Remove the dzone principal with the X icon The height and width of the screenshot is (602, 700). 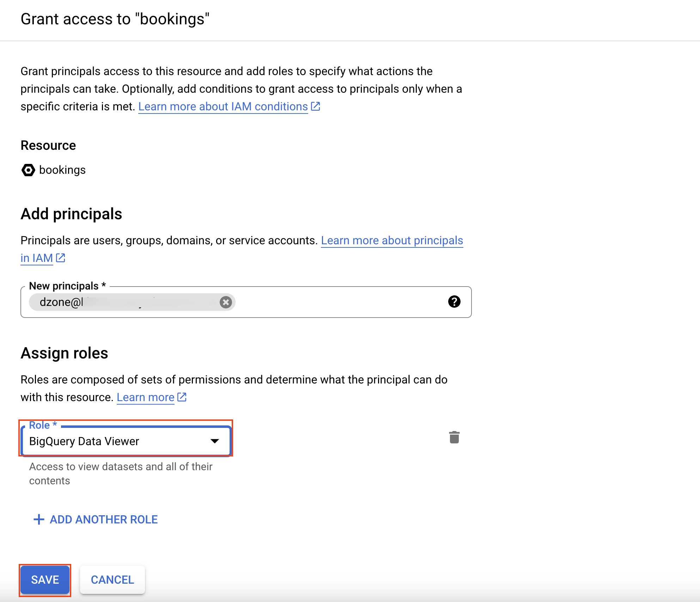[226, 302]
